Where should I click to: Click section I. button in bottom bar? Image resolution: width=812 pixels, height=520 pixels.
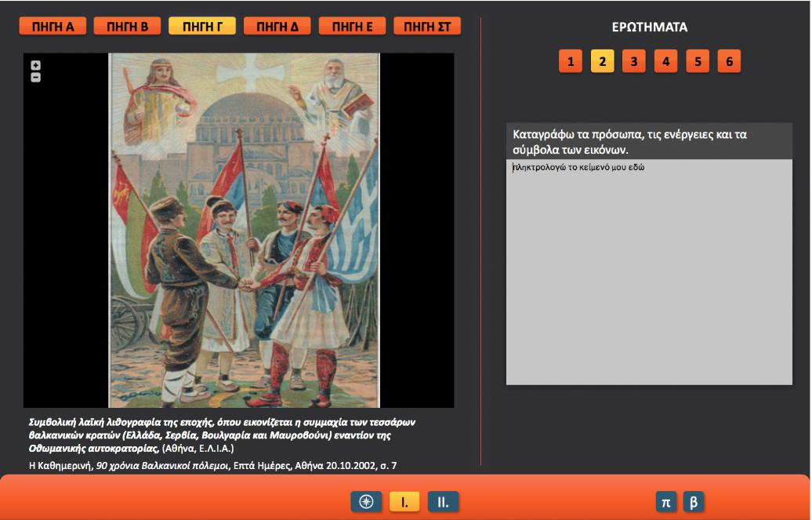(x=404, y=502)
